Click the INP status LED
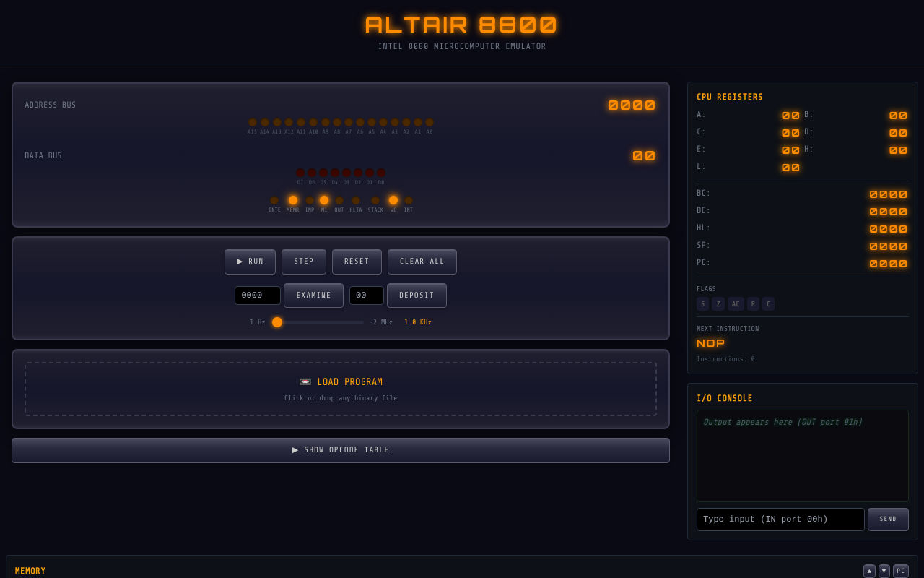Image resolution: width=924 pixels, height=578 pixels. coord(310,201)
